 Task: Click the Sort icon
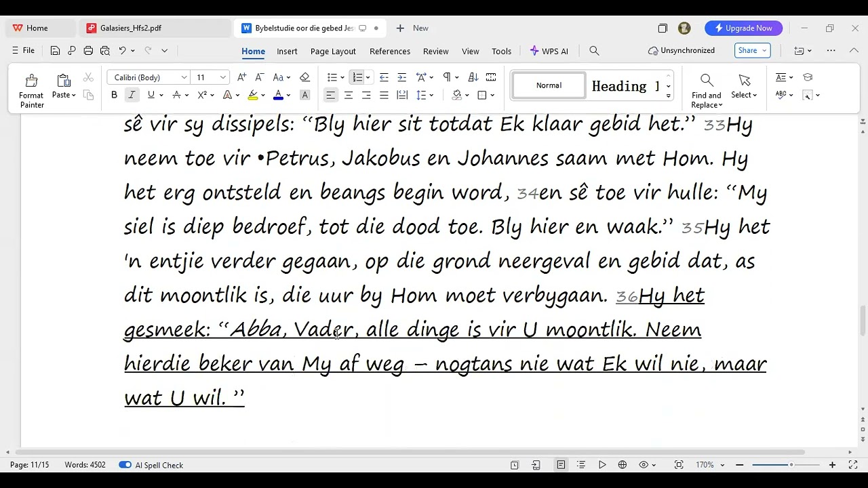coord(473,77)
